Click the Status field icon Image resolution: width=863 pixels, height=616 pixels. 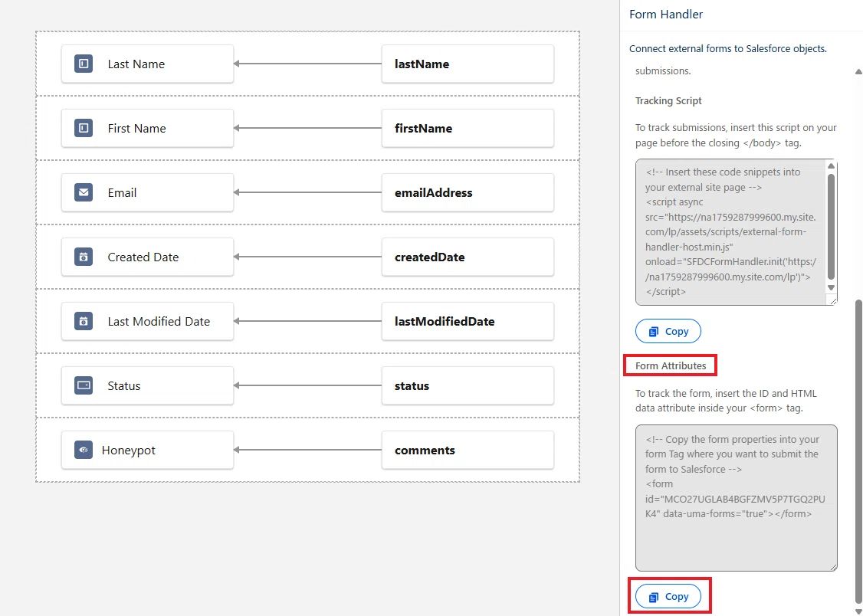coord(84,385)
